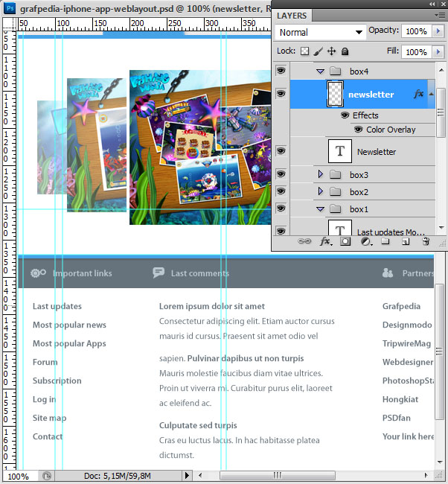Toggle Color Overlay effect eye icon
The height and width of the screenshot is (484, 448).
[358, 130]
